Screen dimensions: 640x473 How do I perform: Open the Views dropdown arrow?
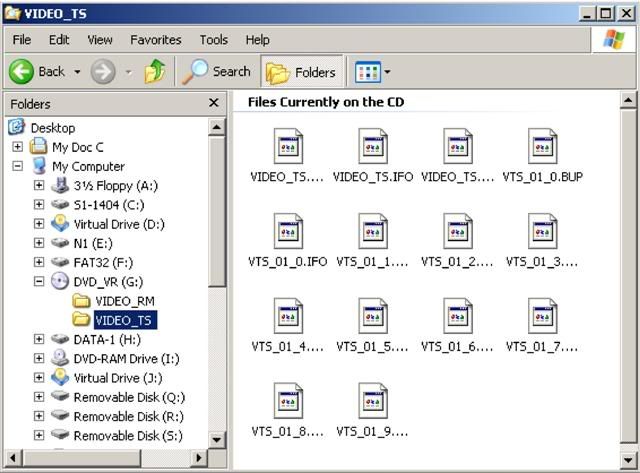[x=387, y=72]
